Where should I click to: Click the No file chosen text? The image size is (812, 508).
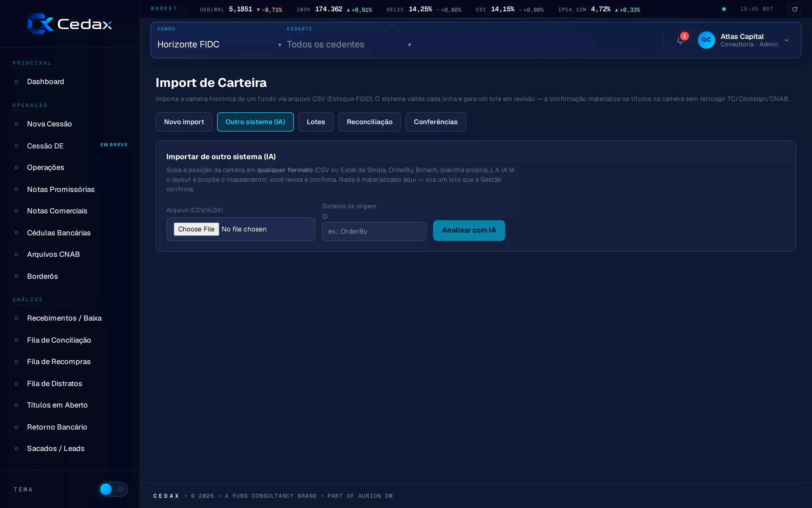pyautogui.click(x=244, y=229)
